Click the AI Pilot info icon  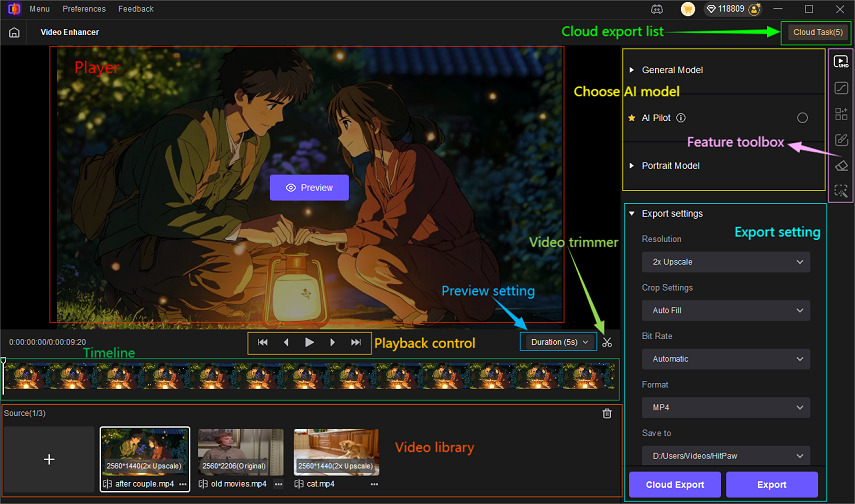point(681,118)
